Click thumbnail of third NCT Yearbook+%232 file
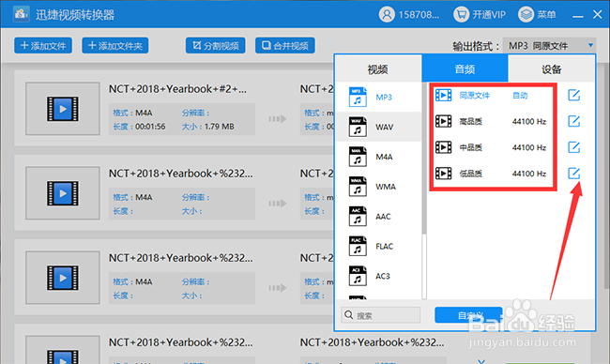610x364 pixels. [x=63, y=278]
